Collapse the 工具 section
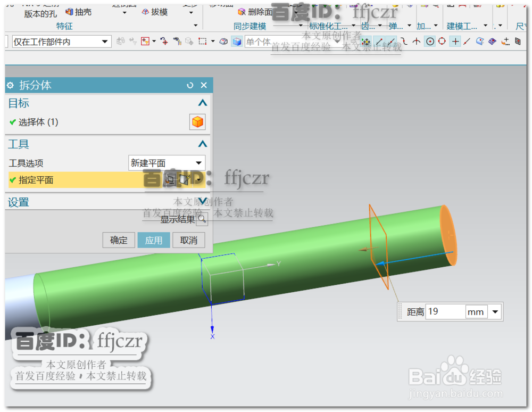Screen dimensions: 532x412 tap(203, 144)
